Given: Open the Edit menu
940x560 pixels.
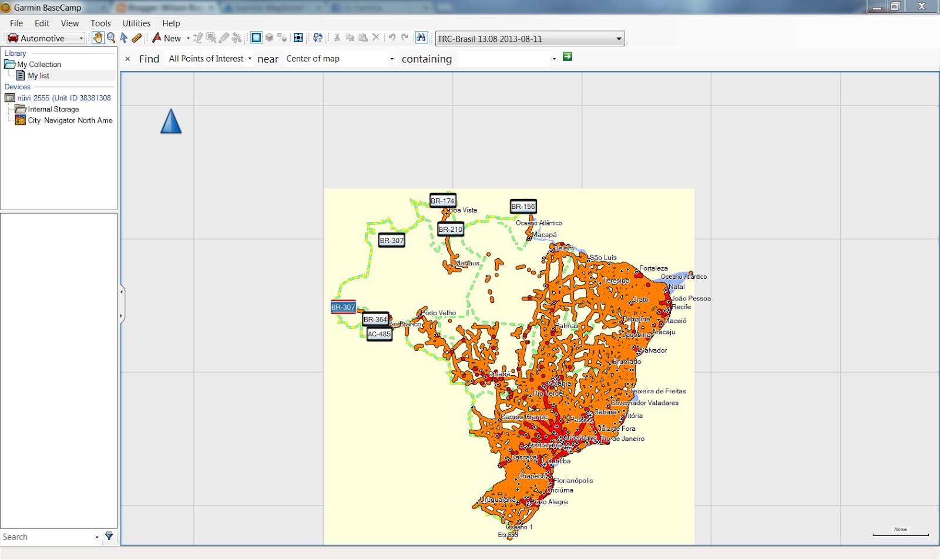Looking at the screenshot, I should (42, 23).
